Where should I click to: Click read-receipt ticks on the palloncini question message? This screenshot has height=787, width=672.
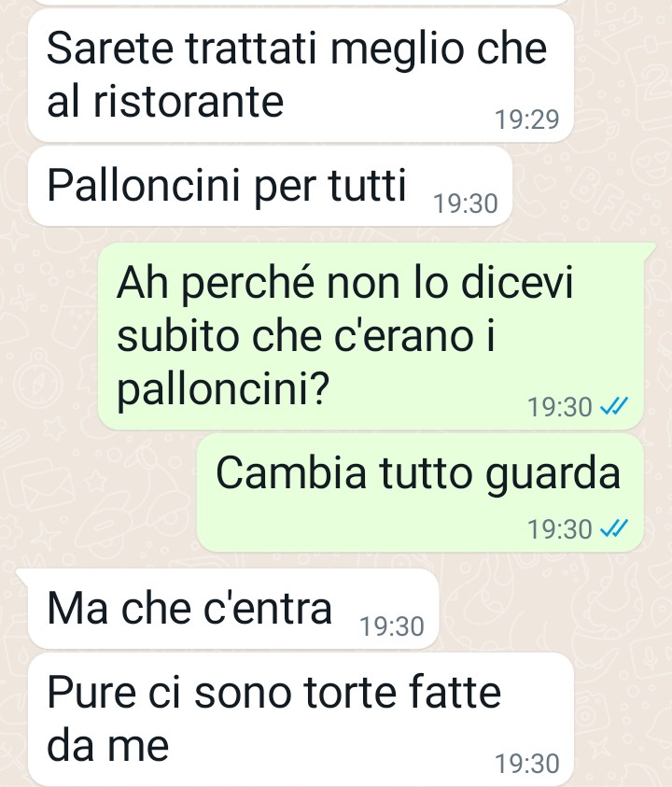(x=614, y=406)
